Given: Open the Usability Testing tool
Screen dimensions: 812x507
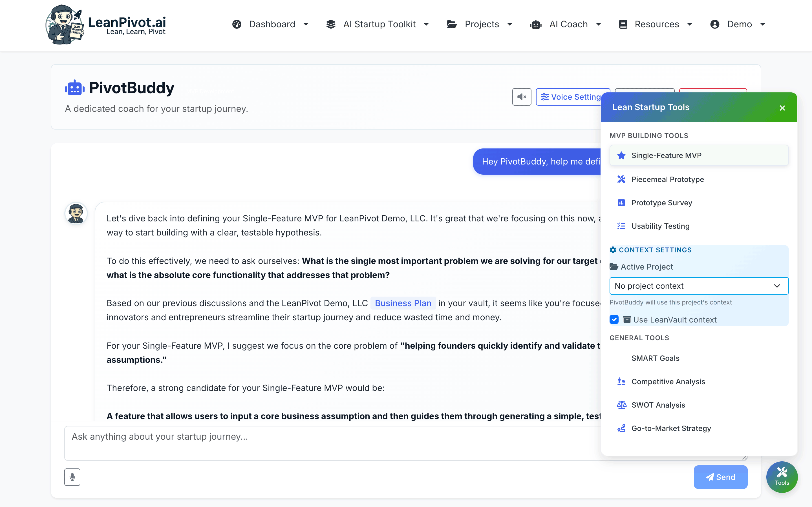Looking at the screenshot, I should point(660,226).
